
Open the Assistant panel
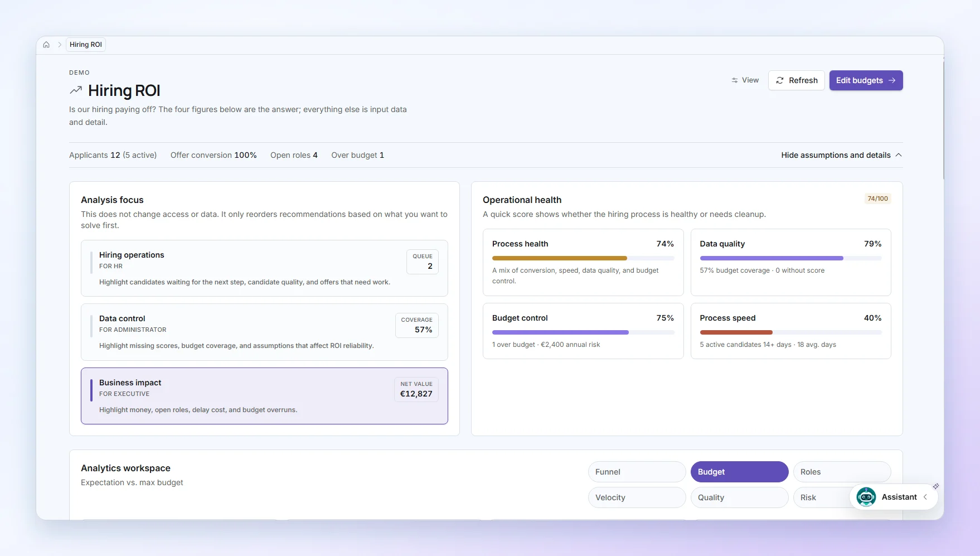(894, 497)
